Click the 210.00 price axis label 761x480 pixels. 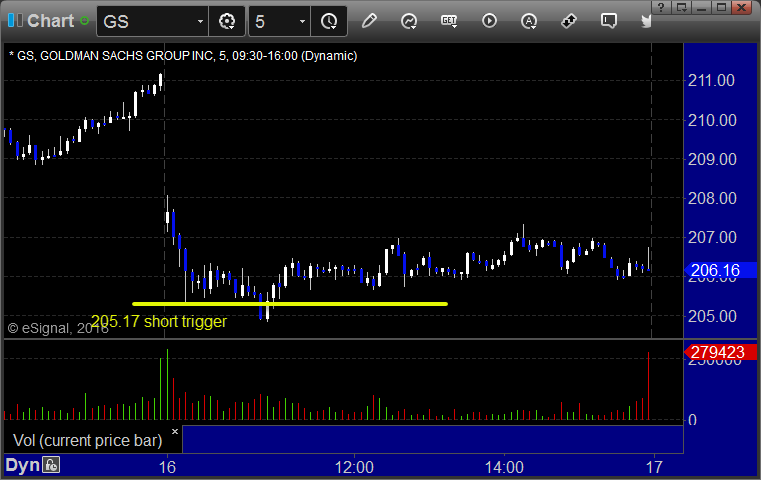712,120
